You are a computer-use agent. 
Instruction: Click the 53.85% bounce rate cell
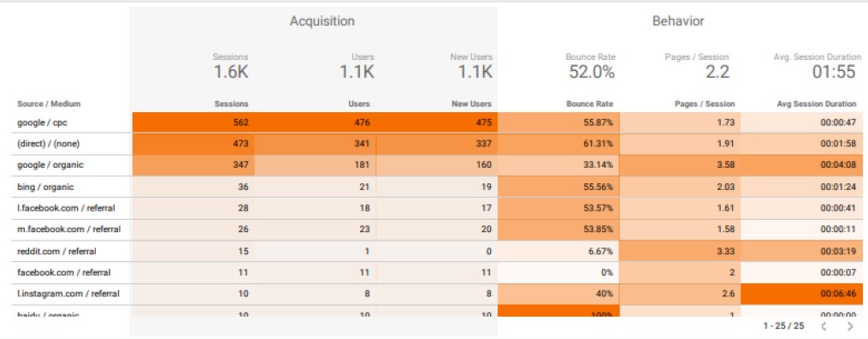click(558, 229)
